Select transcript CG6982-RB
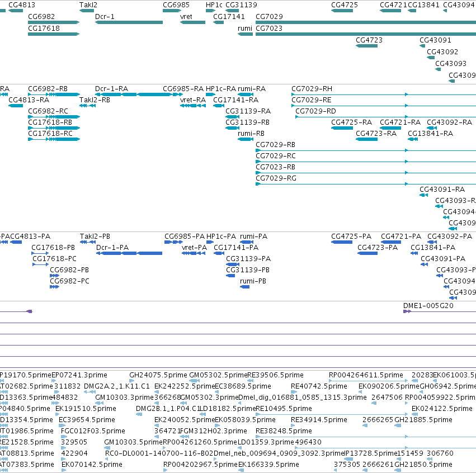This screenshot has width=476, height=473. click(48, 89)
